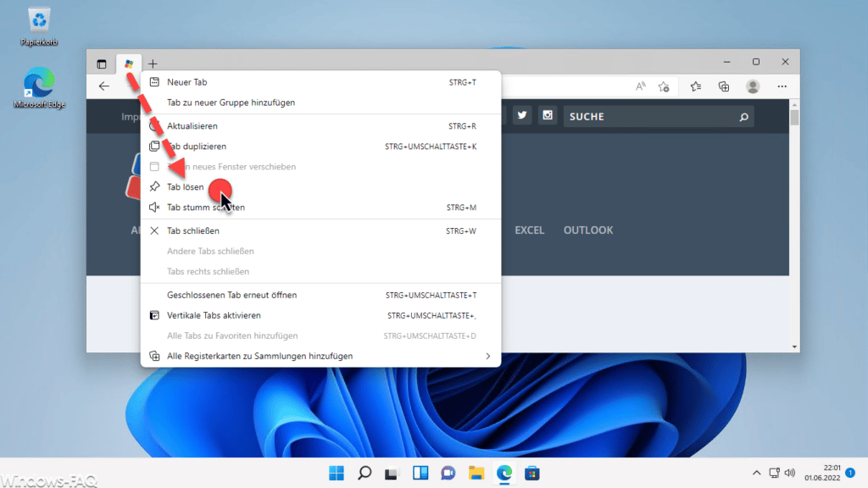Open taskbar Search

(364, 473)
